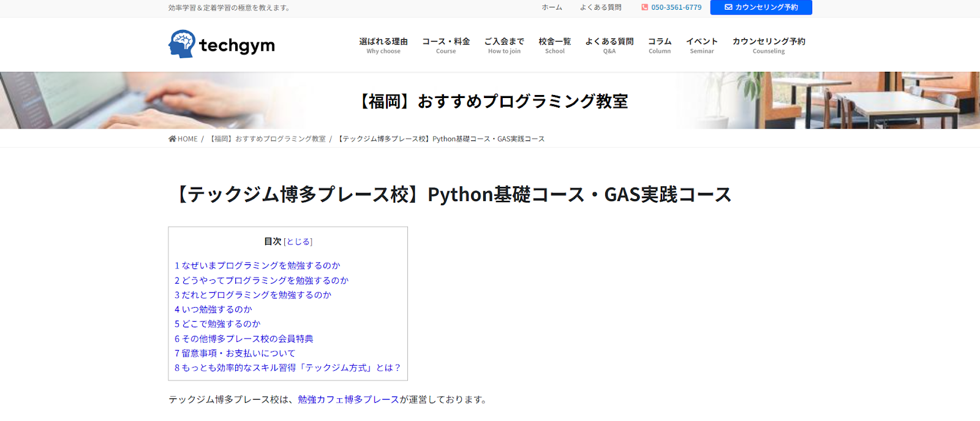Click the home icon in breadcrumb

tap(172, 139)
